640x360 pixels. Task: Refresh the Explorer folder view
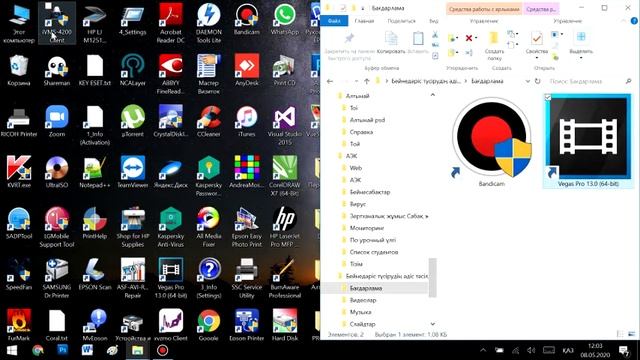[538, 81]
